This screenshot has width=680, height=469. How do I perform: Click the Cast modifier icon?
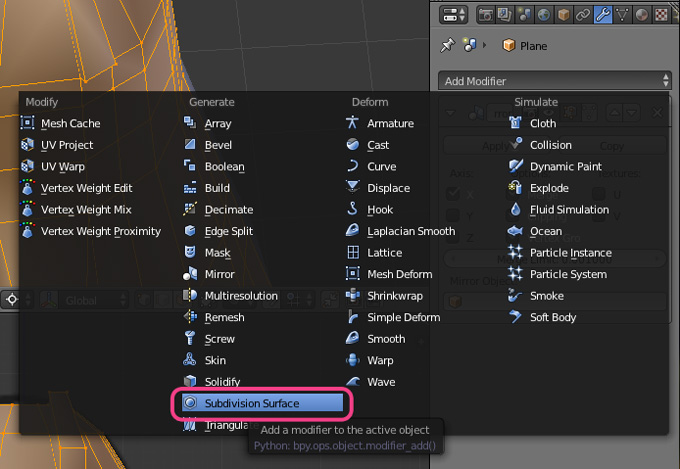pos(353,144)
